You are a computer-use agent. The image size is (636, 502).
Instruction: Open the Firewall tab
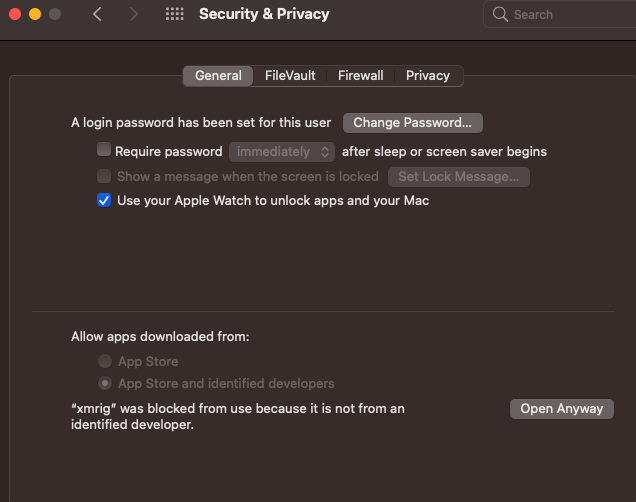pos(360,75)
